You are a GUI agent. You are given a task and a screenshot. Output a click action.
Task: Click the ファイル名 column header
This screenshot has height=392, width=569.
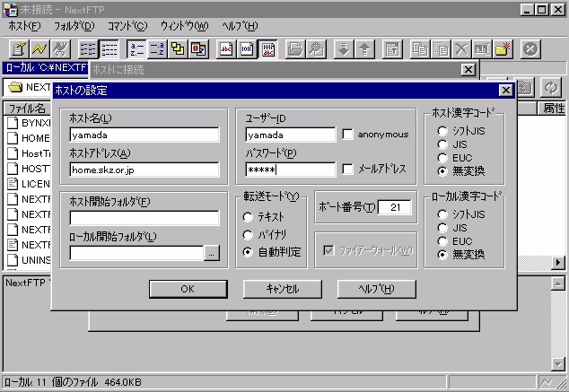tap(27, 108)
